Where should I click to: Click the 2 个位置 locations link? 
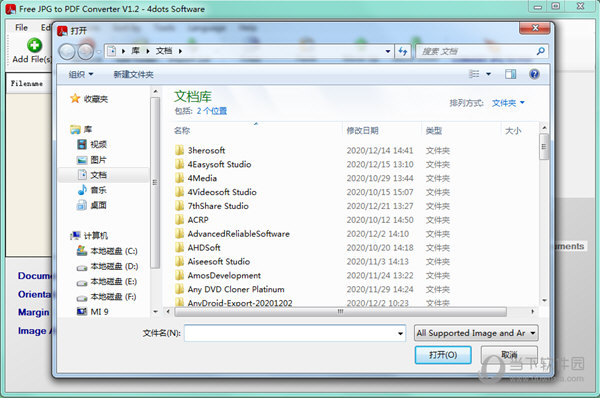coord(212,111)
